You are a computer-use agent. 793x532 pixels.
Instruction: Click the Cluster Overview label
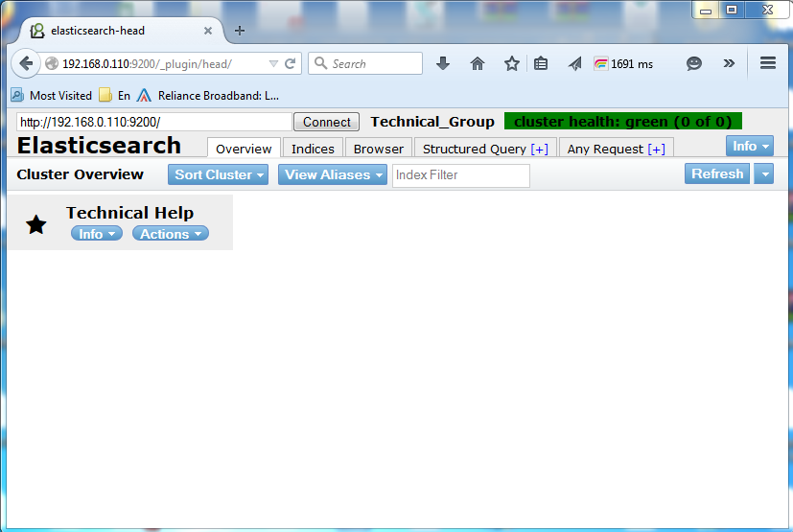[80, 174]
